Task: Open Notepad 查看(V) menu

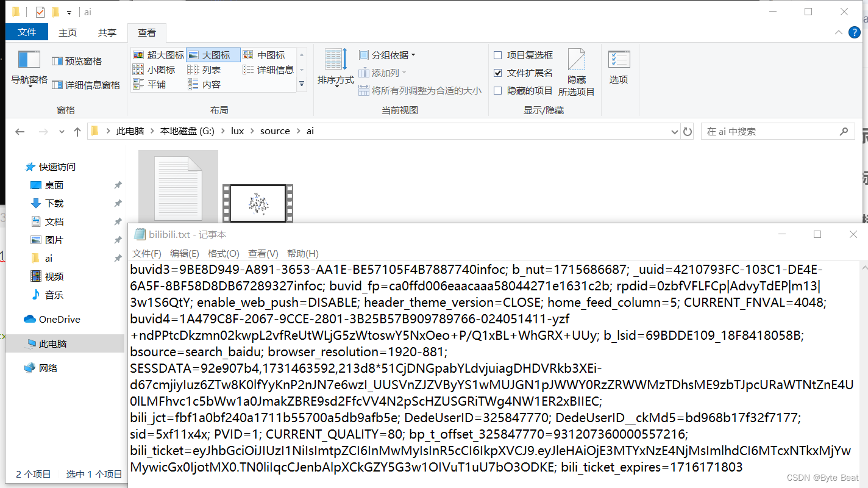Action: point(263,253)
